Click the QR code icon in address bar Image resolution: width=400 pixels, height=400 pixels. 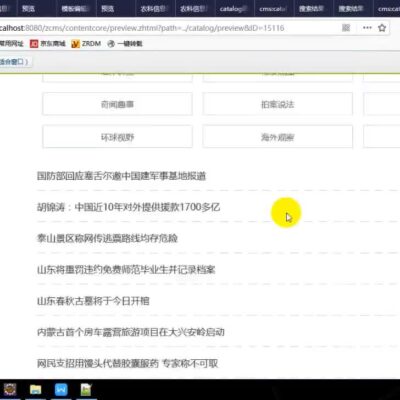(x=346, y=28)
